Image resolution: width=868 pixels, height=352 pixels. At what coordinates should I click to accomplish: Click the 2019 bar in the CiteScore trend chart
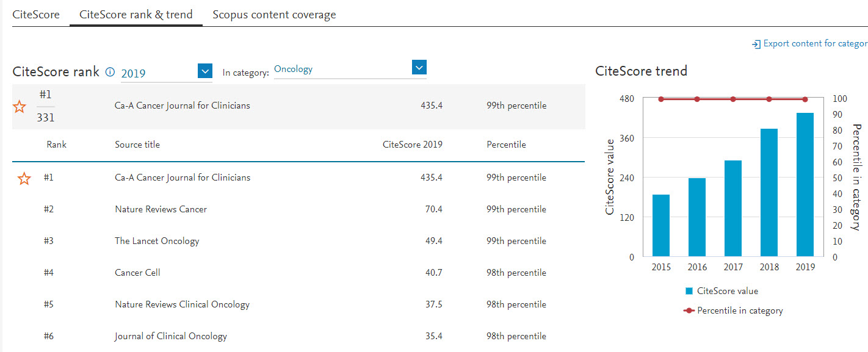tap(805, 183)
